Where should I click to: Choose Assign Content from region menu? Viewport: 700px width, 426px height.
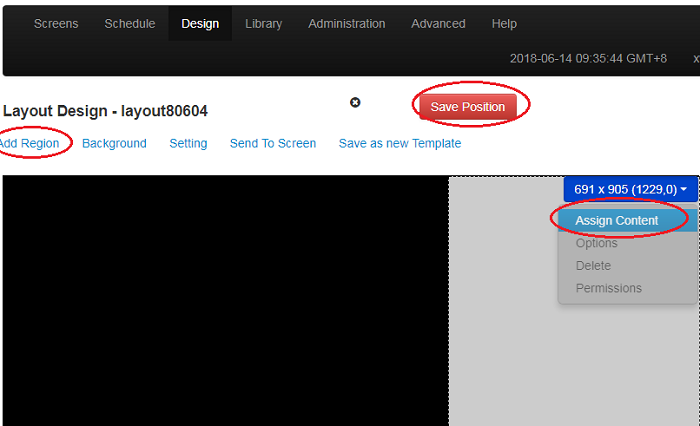[x=617, y=220]
